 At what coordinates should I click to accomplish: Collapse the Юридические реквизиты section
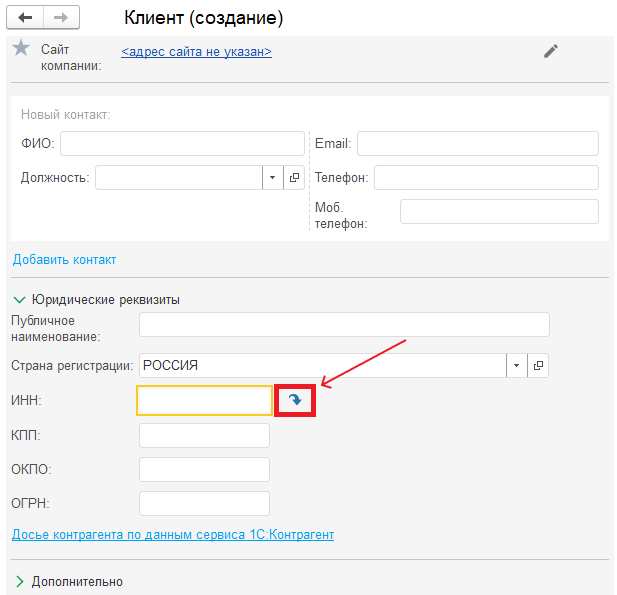tap(19, 299)
